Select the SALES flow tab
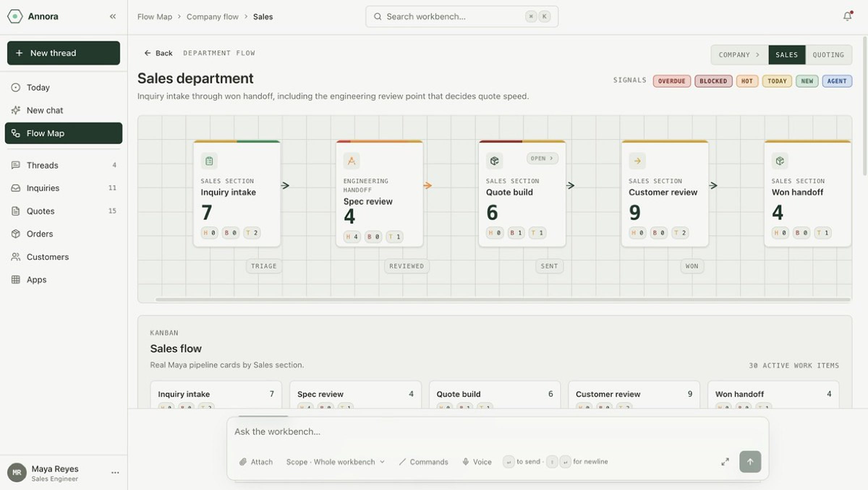 [787, 55]
